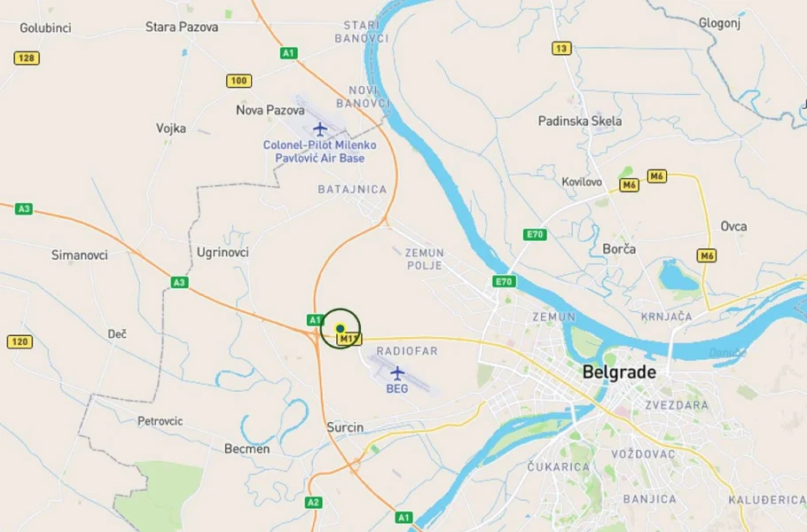Select the yellow 128 road shield

pos(27,59)
